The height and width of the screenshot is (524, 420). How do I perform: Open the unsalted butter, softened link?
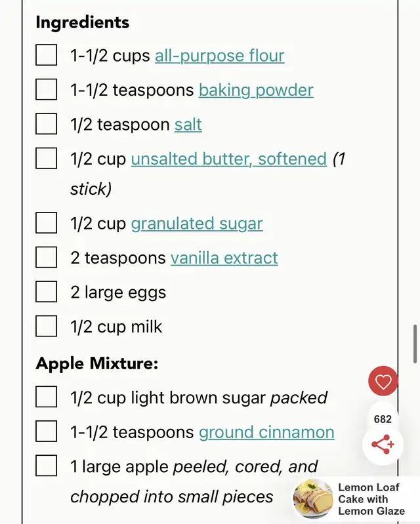(229, 159)
